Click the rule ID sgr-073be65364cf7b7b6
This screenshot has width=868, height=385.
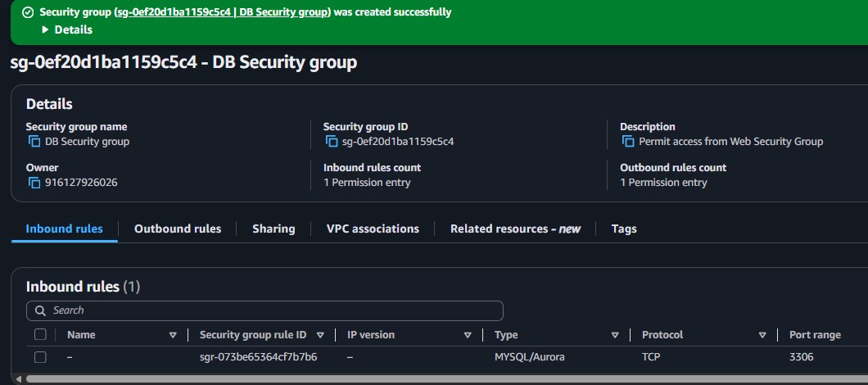pos(259,357)
